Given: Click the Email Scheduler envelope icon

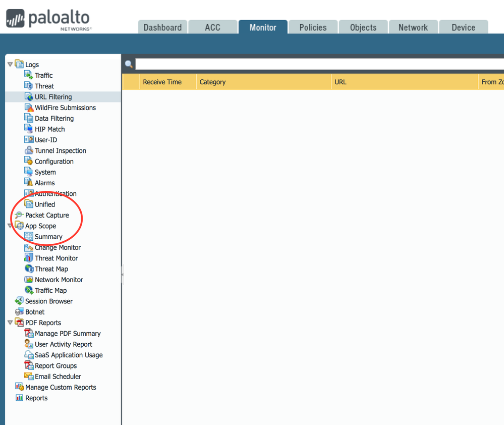Looking at the screenshot, I should pyautogui.click(x=29, y=376).
